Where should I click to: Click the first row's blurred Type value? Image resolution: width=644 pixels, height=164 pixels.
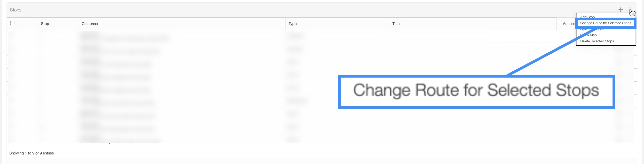[x=295, y=36]
